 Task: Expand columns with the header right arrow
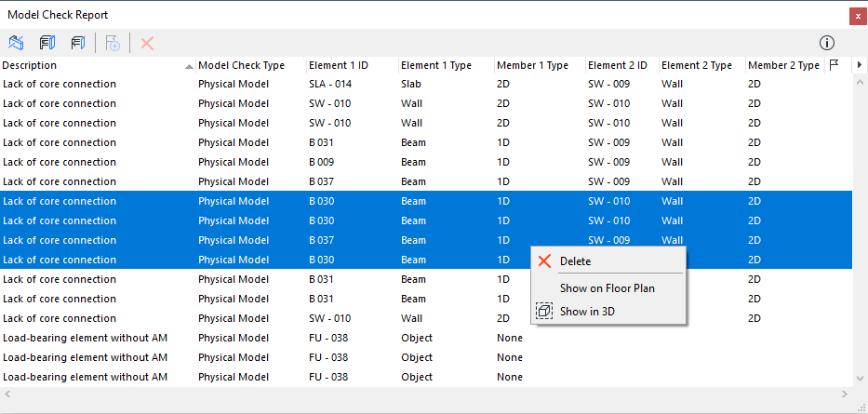pos(859,65)
